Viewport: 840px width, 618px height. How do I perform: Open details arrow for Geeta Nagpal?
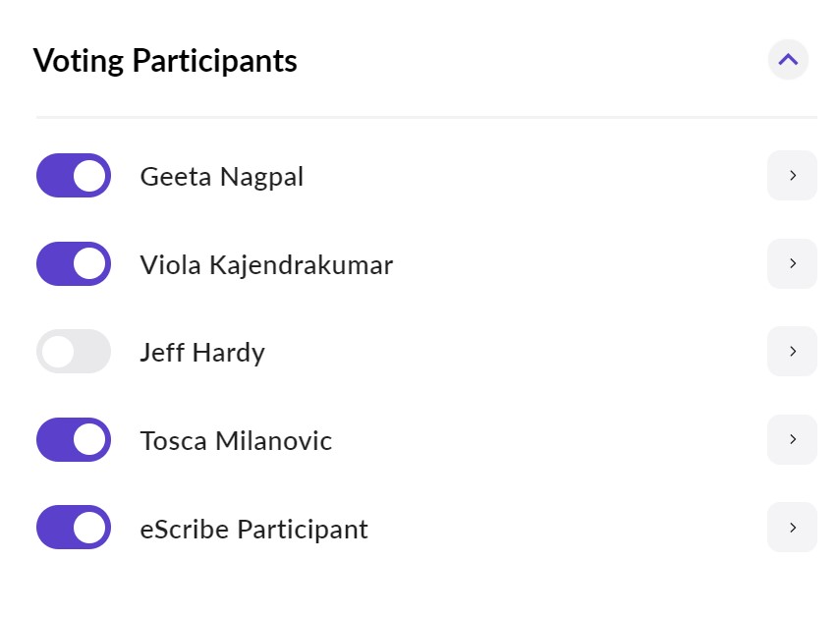pyautogui.click(x=792, y=176)
